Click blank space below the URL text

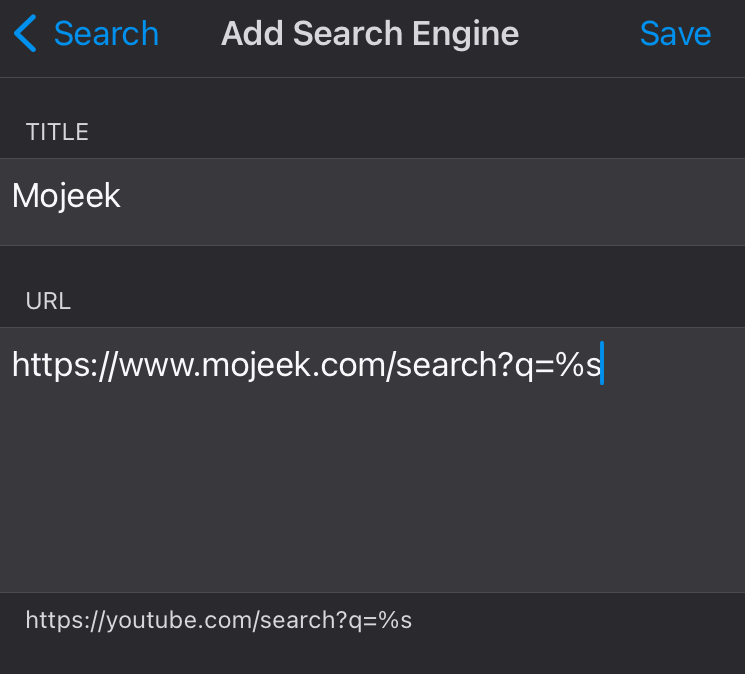coord(372,489)
